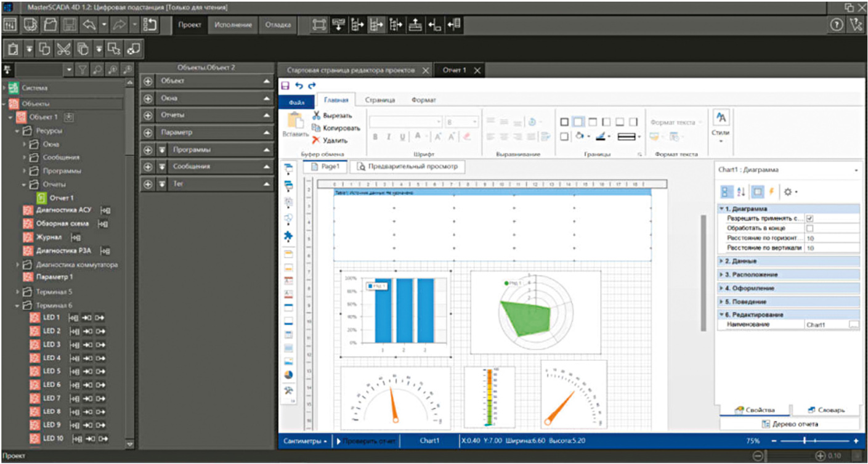
Task: Click the Дерево отчета button
Action: pos(789,424)
